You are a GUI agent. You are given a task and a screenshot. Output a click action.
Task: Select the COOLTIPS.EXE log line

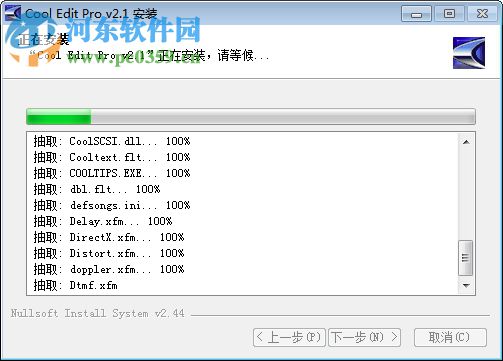coord(112,173)
